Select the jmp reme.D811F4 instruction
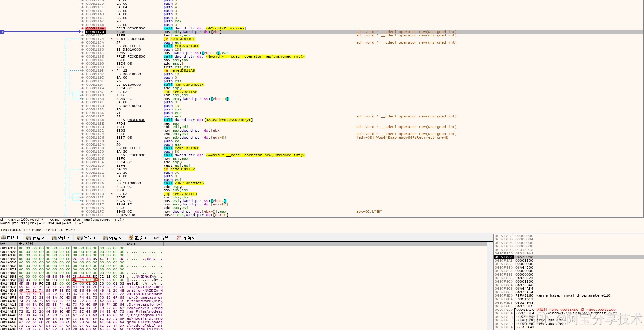 click(180, 194)
